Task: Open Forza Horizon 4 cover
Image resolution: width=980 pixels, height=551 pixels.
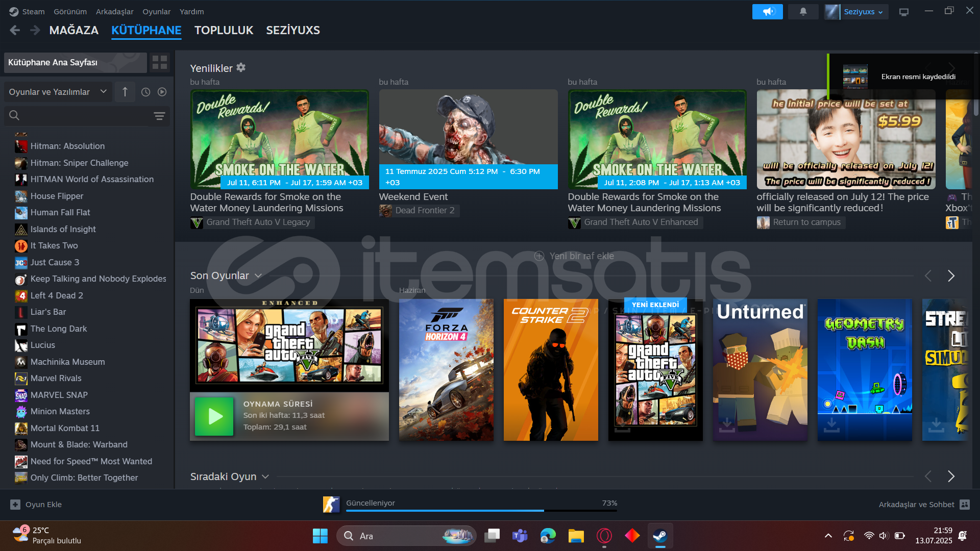Action: pos(446,370)
